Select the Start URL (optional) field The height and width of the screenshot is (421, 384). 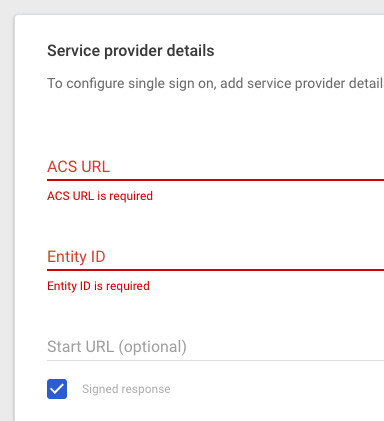pos(215,347)
